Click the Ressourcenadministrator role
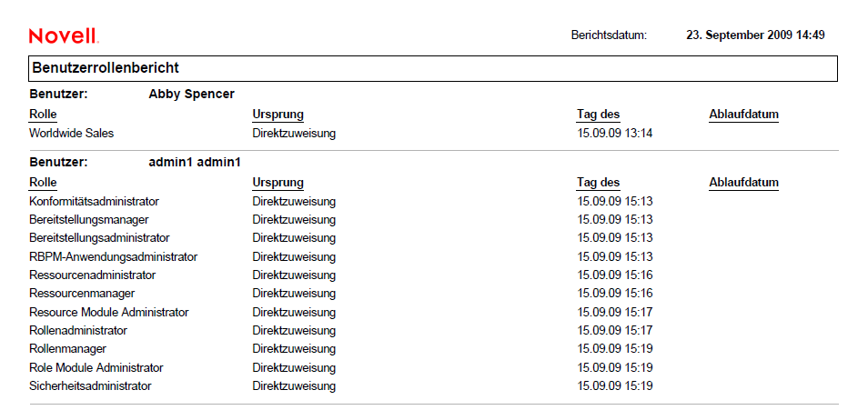 click(x=92, y=275)
